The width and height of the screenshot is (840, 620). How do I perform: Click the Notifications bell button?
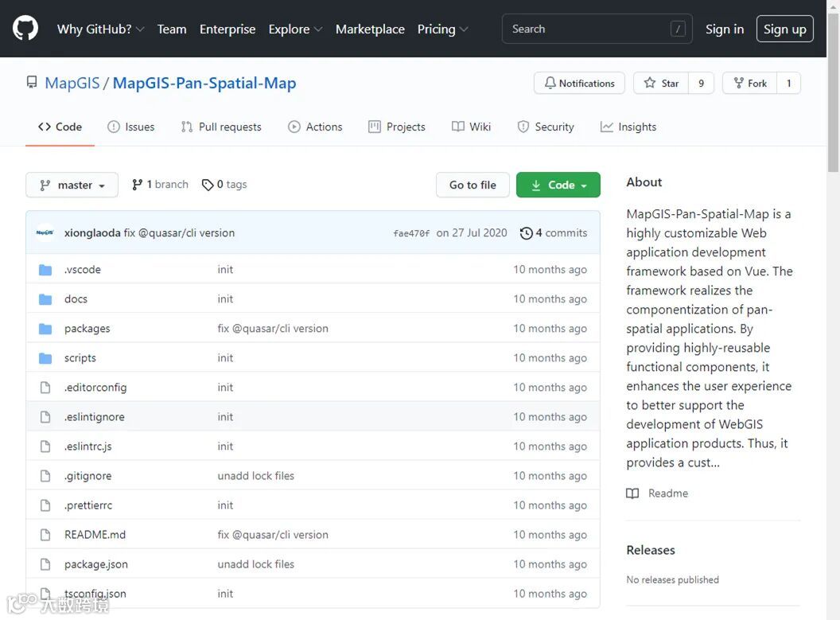[x=579, y=83]
